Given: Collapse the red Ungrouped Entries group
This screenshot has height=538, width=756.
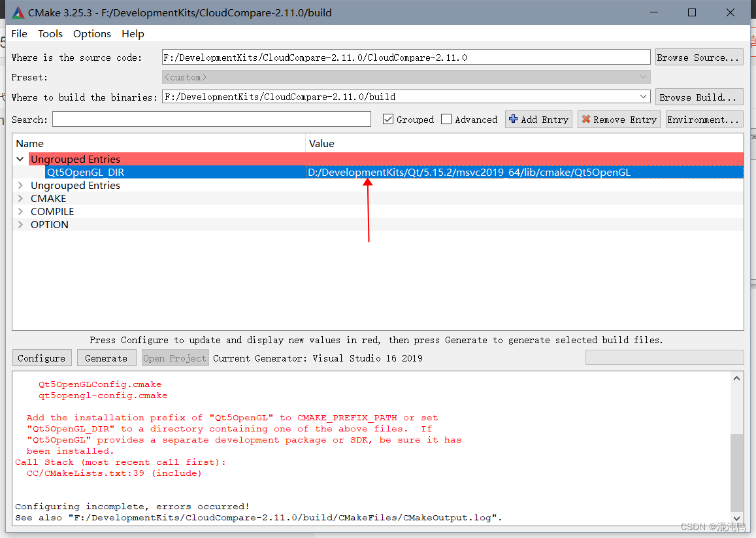Looking at the screenshot, I should click(x=20, y=159).
